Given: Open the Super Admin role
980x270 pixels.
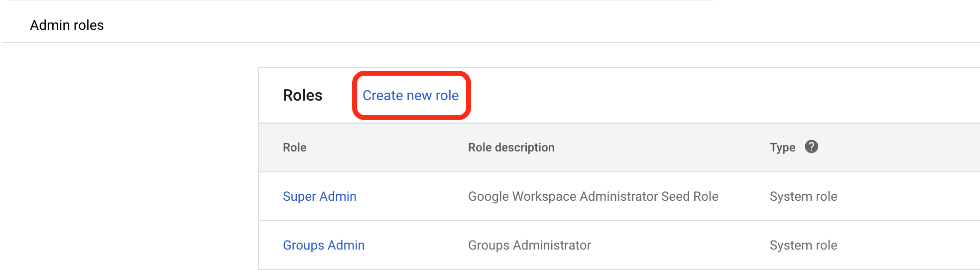Looking at the screenshot, I should pyautogui.click(x=320, y=196).
